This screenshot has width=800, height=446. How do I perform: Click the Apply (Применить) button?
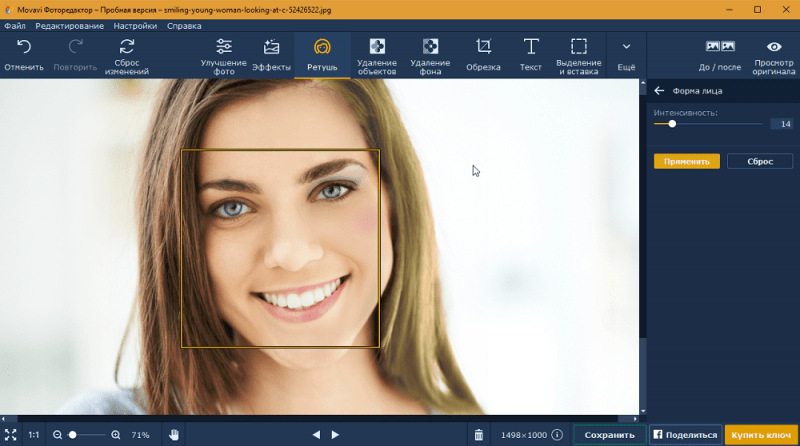point(686,161)
